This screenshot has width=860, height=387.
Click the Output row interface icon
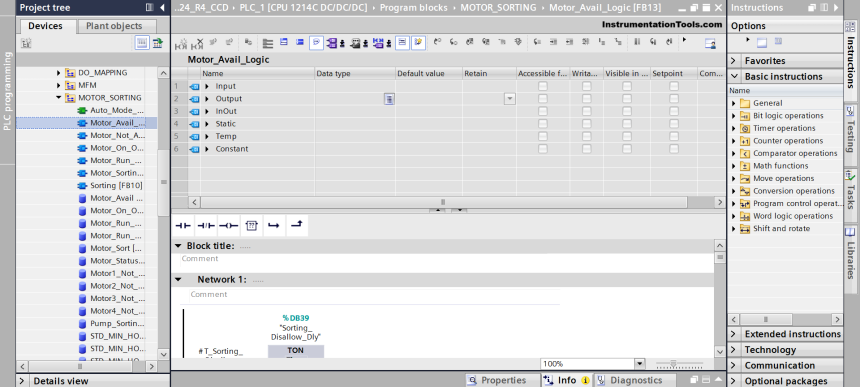(x=194, y=99)
